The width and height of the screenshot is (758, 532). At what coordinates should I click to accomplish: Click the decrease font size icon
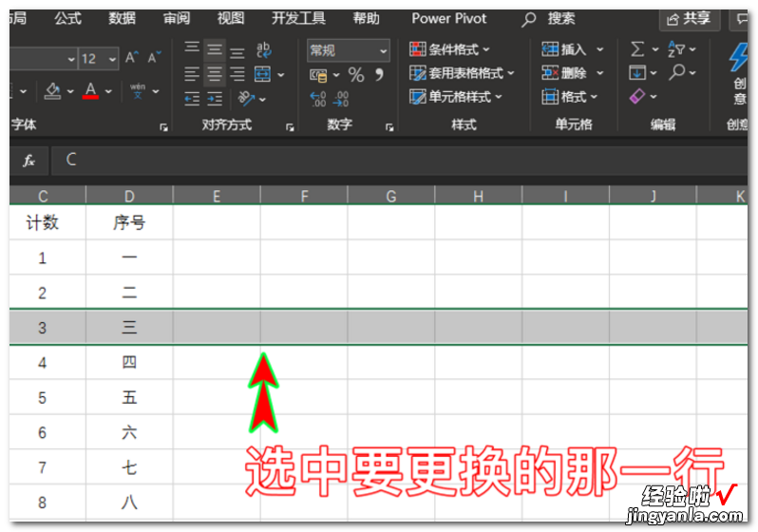coord(154,58)
